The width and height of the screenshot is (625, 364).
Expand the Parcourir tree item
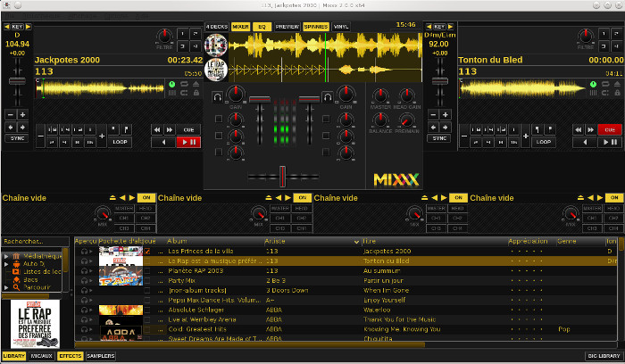6,288
